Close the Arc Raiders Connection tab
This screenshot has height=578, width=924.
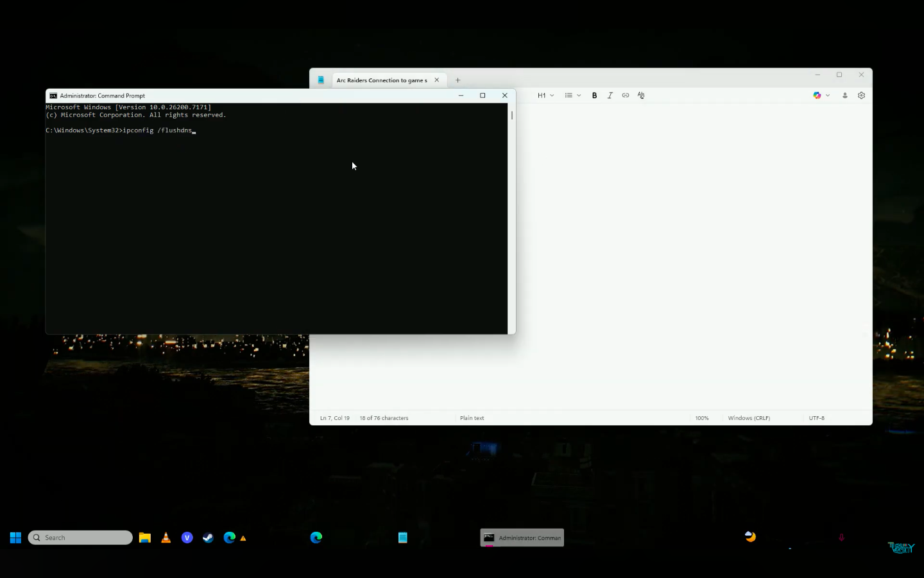[x=437, y=80]
